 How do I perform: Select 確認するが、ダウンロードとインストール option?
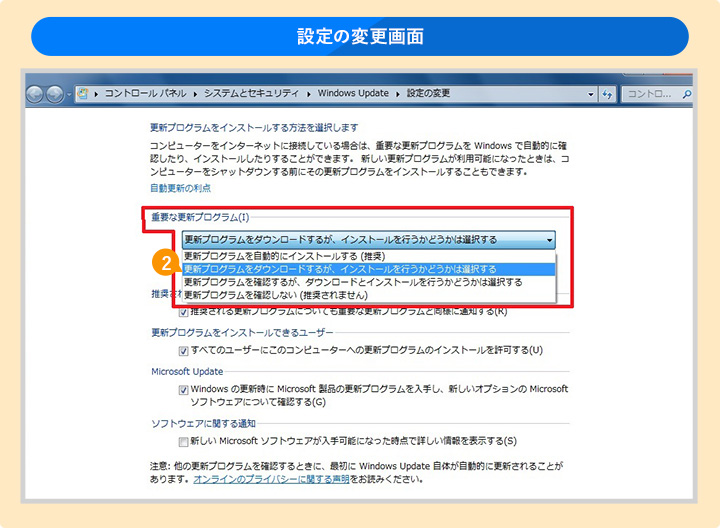352,283
